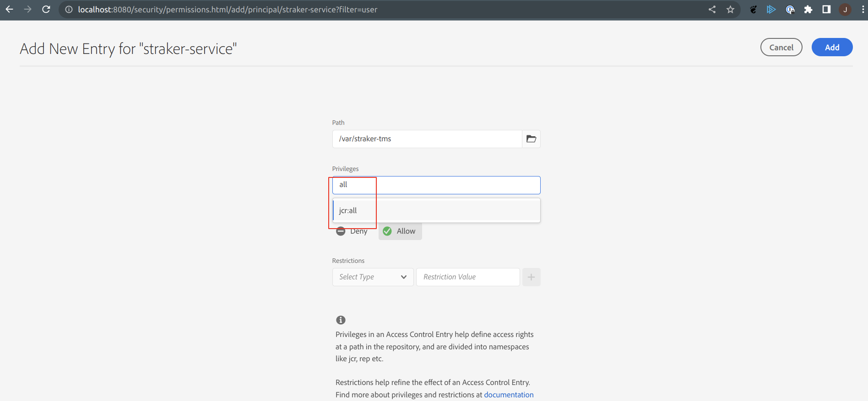868x401 pixels.
Task: Open the Chrome three-dot menu
Action: [x=863, y=10]
